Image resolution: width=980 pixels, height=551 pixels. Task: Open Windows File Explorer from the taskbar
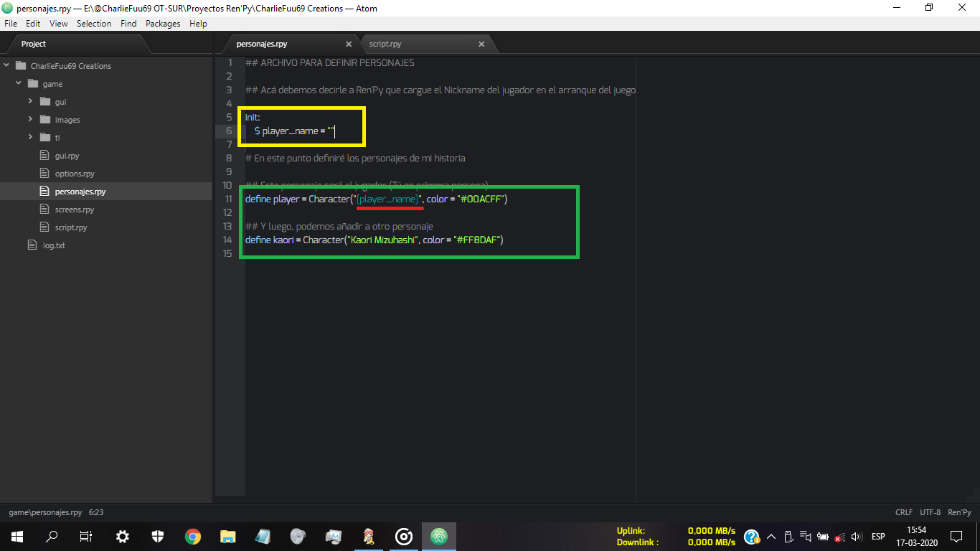point(227,536)
